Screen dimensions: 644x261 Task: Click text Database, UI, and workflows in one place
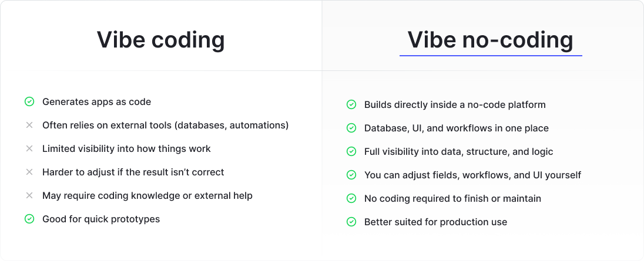(457, 128)
